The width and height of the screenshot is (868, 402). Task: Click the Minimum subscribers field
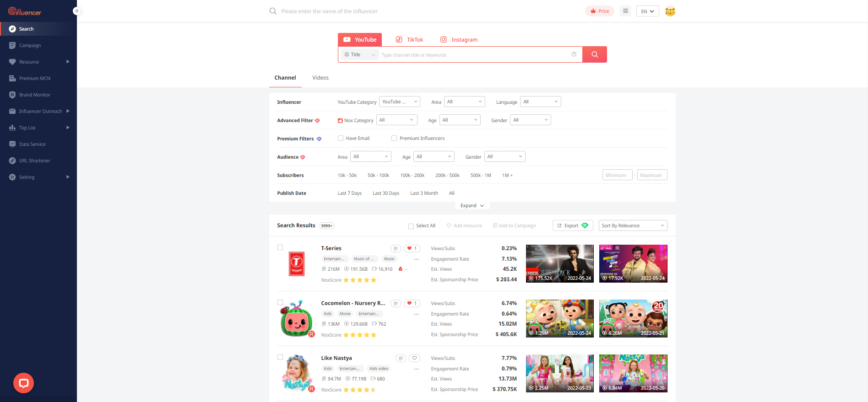click(618, 175)
